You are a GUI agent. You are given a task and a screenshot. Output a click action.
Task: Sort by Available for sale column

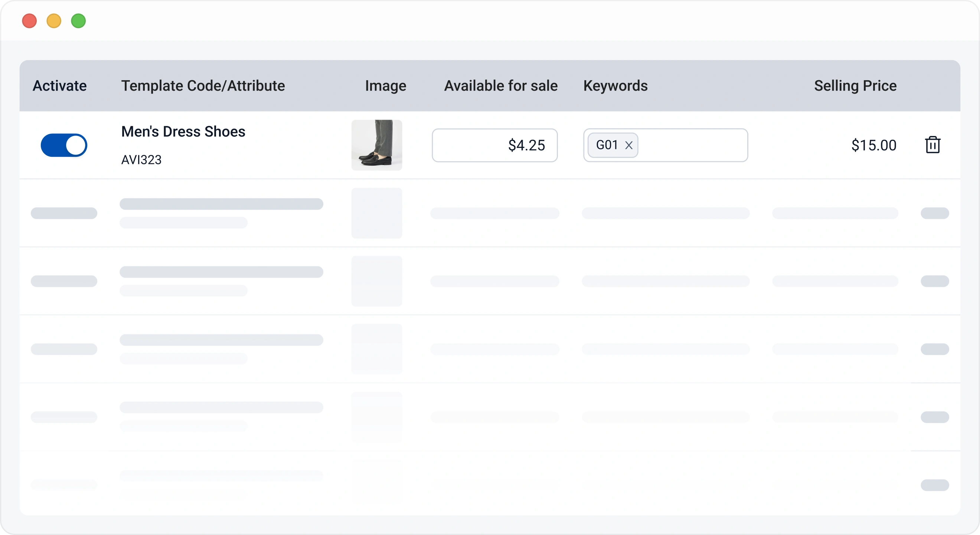(x=501, y=86)
